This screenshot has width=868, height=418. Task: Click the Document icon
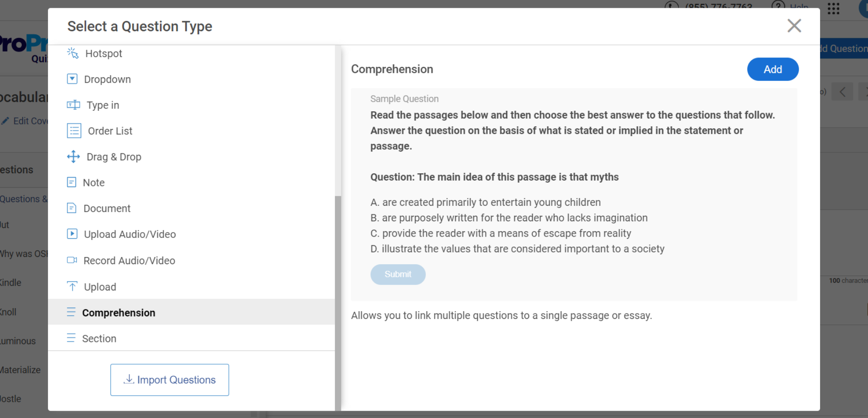point(71,208)
